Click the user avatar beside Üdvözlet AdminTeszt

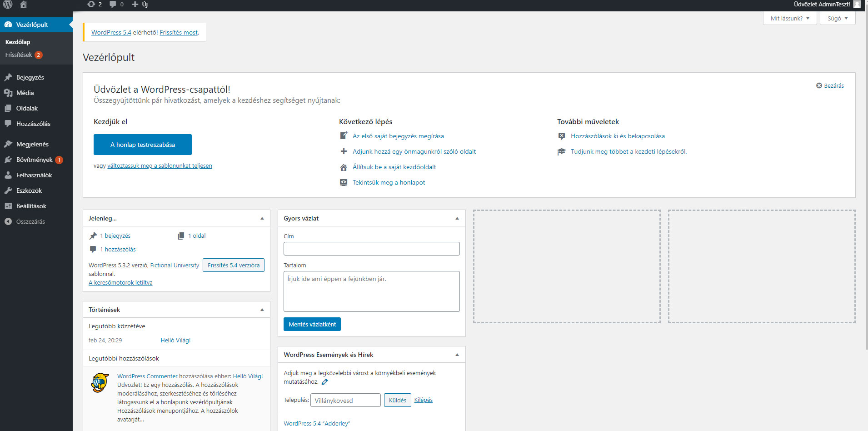[857, 4]
